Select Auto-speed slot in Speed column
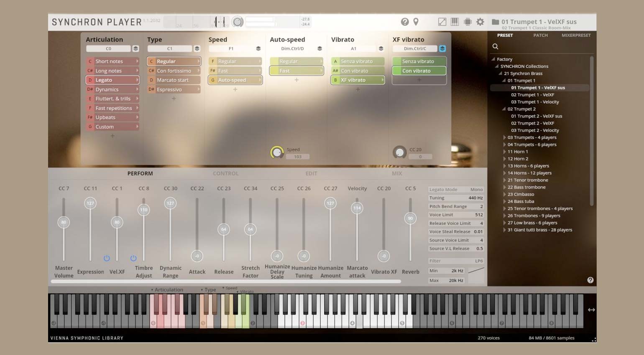Viewport: 644px width, 355px height. point(235,80)
